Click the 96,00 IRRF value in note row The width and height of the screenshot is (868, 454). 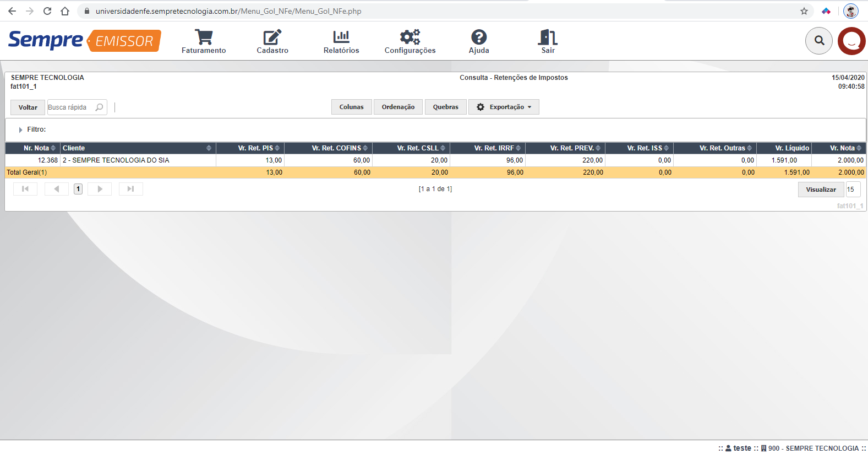click(515, 160)
